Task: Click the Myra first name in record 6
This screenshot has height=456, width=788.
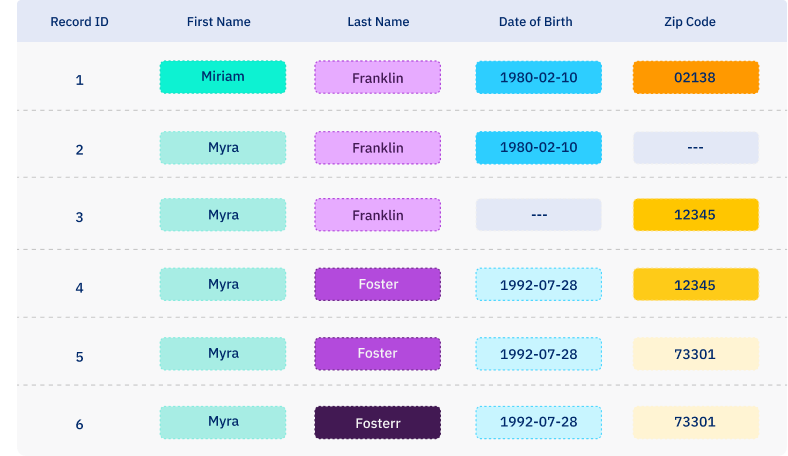Action: click(x=222, y=422)
